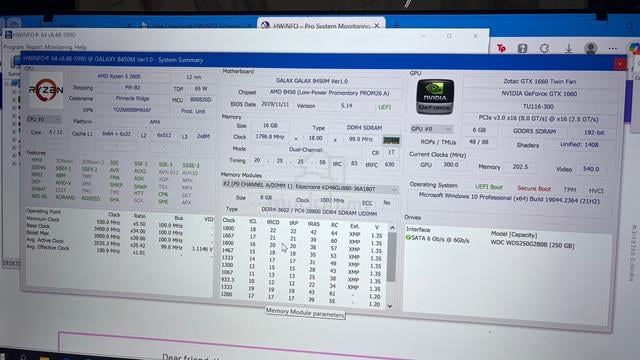Click the Dual-Channel mode field

[x=306, y=149]
